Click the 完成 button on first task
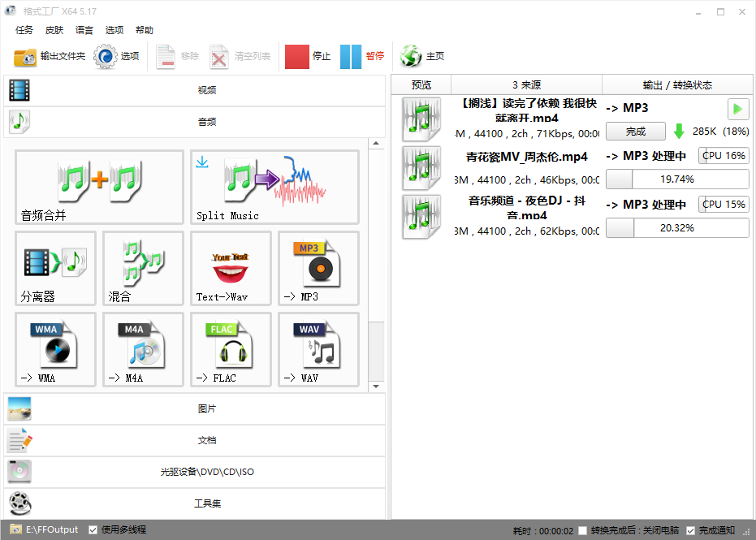Screen dimensions: 756x540 [636, 132]
